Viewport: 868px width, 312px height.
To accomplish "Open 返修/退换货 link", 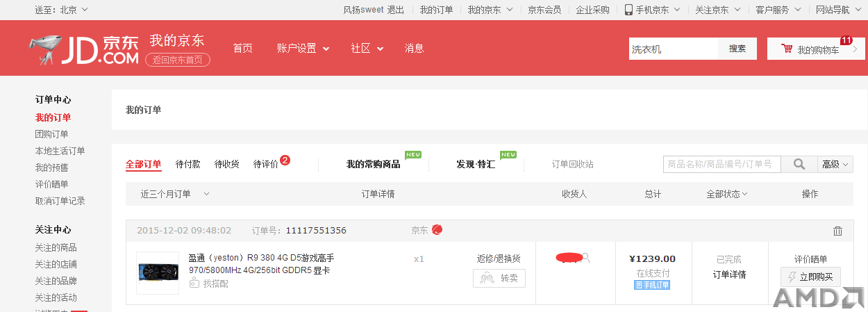I will [x=499, y=258].
